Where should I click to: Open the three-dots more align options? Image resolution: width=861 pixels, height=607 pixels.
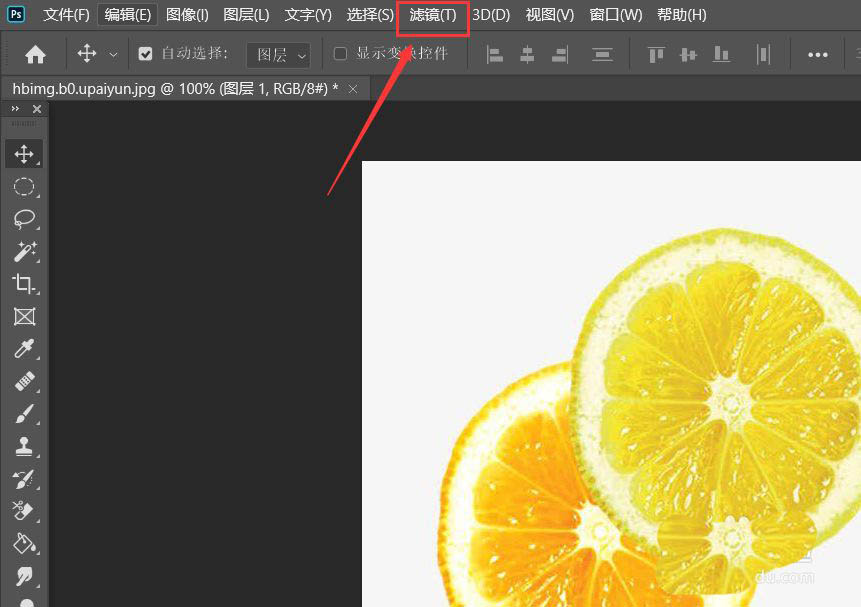pos(818,55)
